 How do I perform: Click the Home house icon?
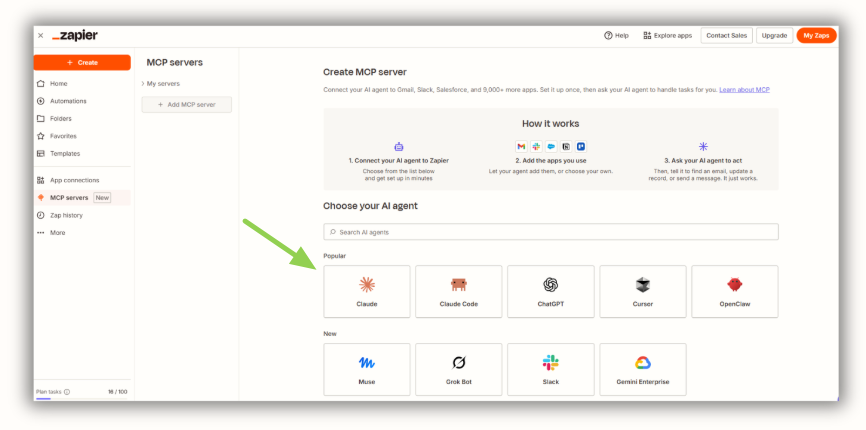point(40,84)
